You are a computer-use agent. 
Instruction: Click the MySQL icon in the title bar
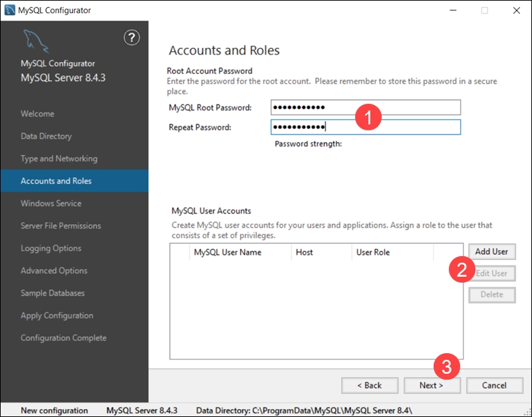click(x=8, y=10)
